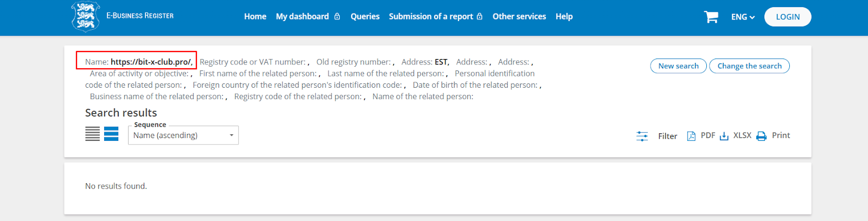Open the Help menu item
868x221 pixels.
[x=564, y=17]
